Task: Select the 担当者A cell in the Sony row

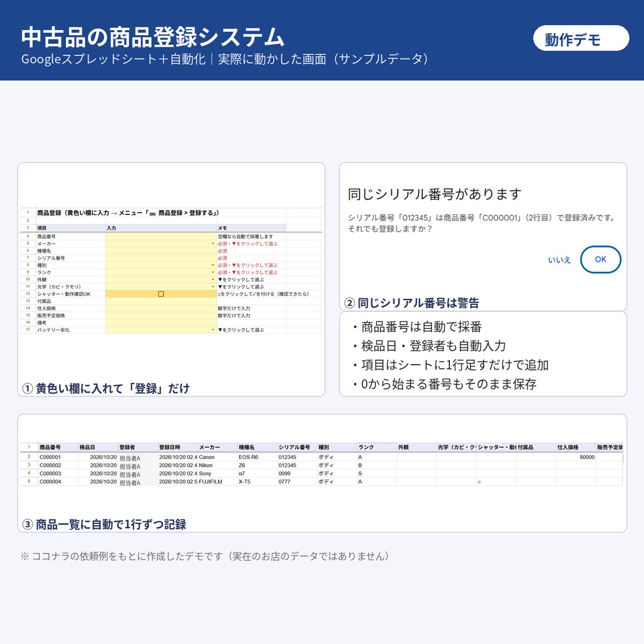Action: point(137,474)
